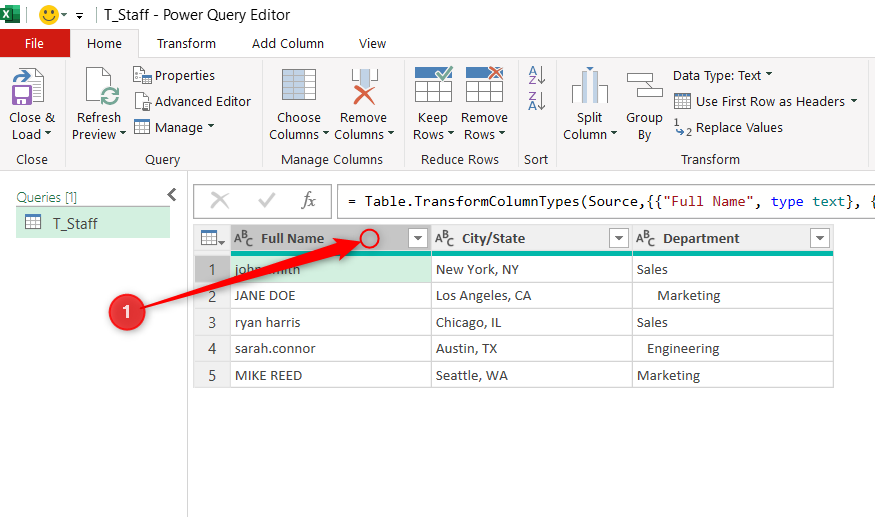Click the Close & Load icon
875x517 pixels.
[27, 87]
